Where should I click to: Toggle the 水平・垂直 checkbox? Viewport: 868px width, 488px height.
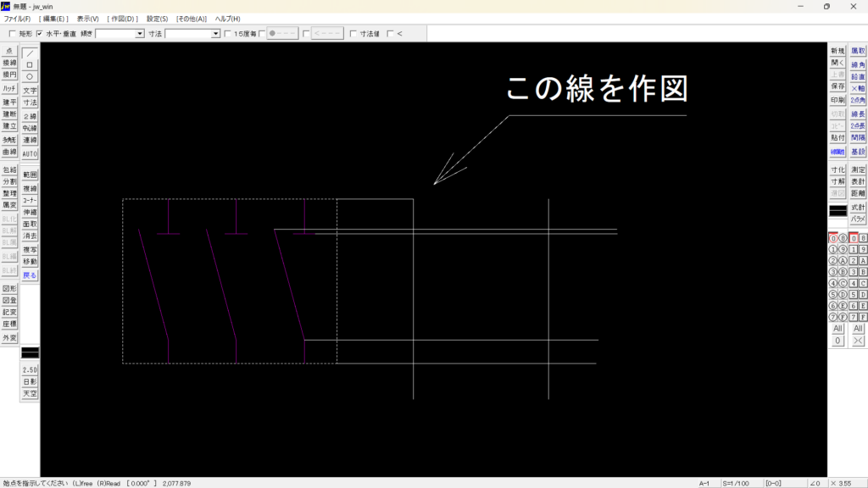39,34
